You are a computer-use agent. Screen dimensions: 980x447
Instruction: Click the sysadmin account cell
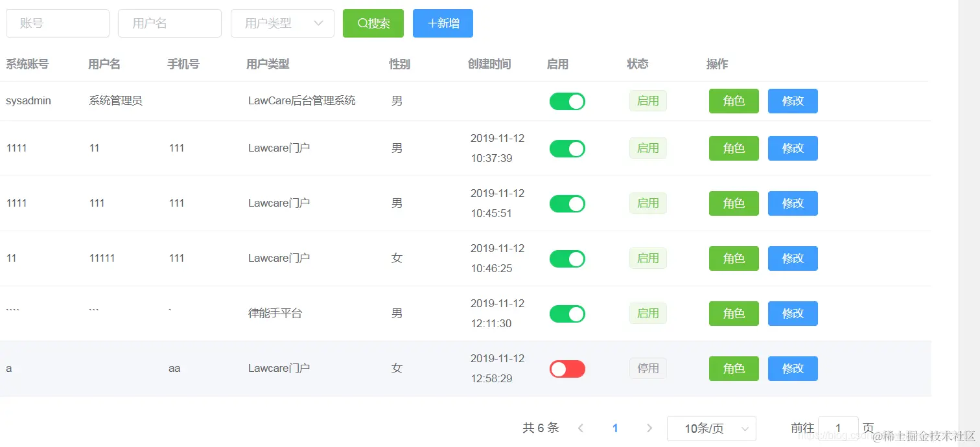(x=29, y=101)
